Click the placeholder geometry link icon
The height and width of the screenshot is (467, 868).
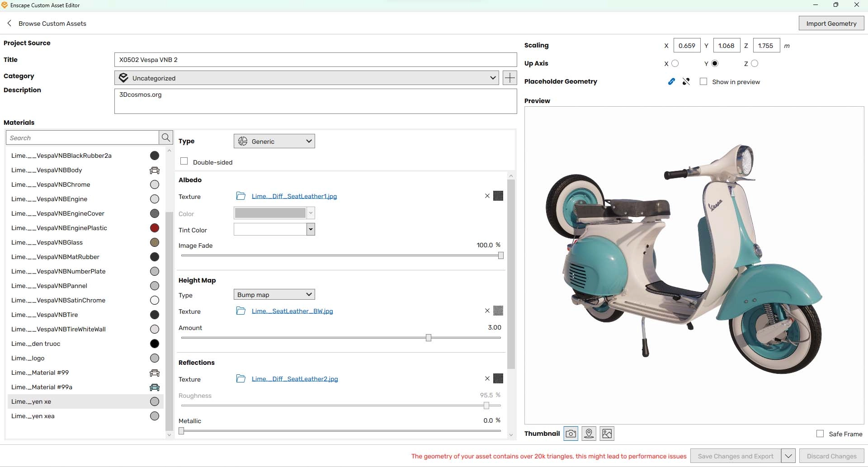671,81
